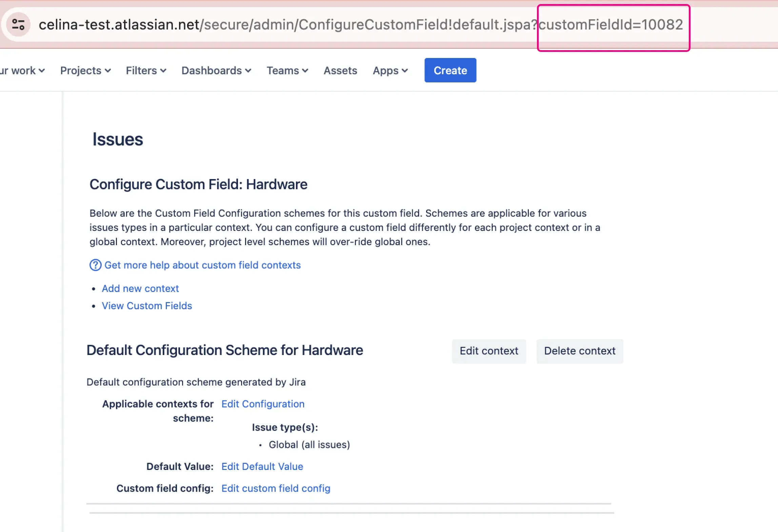This screenshot has height=532, width=778.
Task: Click the site permissions icon in address bar
Action: pos(19,24)
